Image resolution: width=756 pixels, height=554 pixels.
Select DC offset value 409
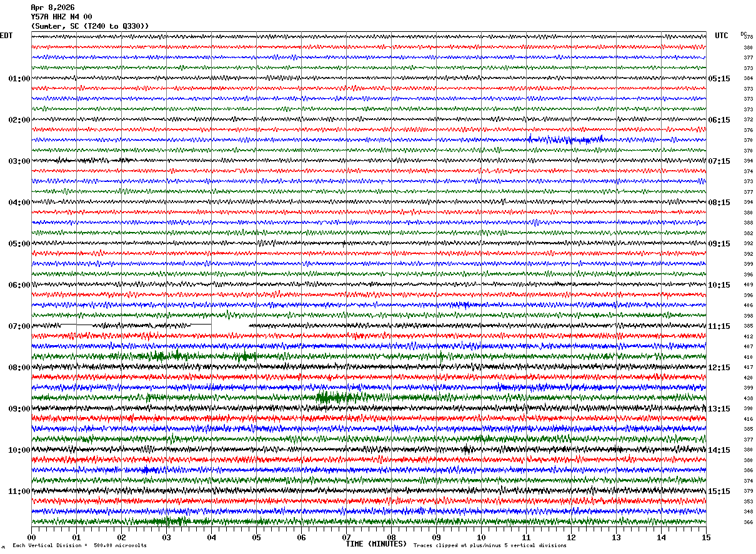(x=748, y=285)
